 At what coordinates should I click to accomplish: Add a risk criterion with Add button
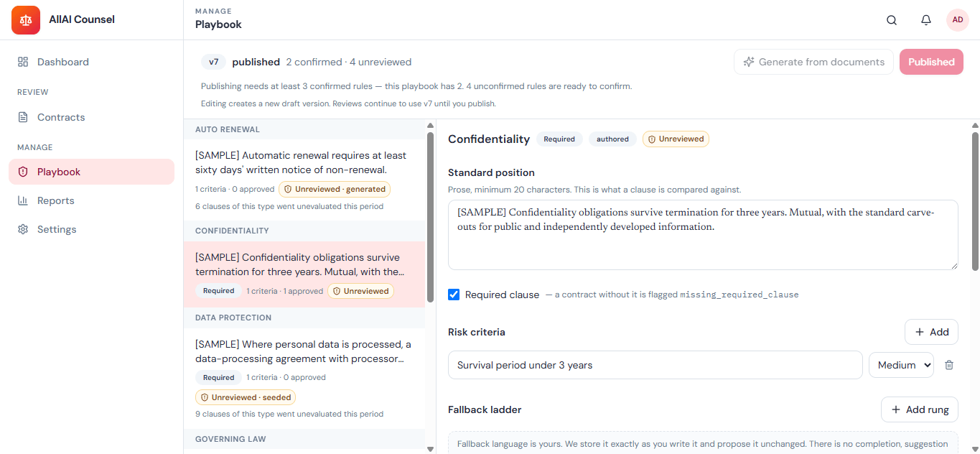[931, 332]
